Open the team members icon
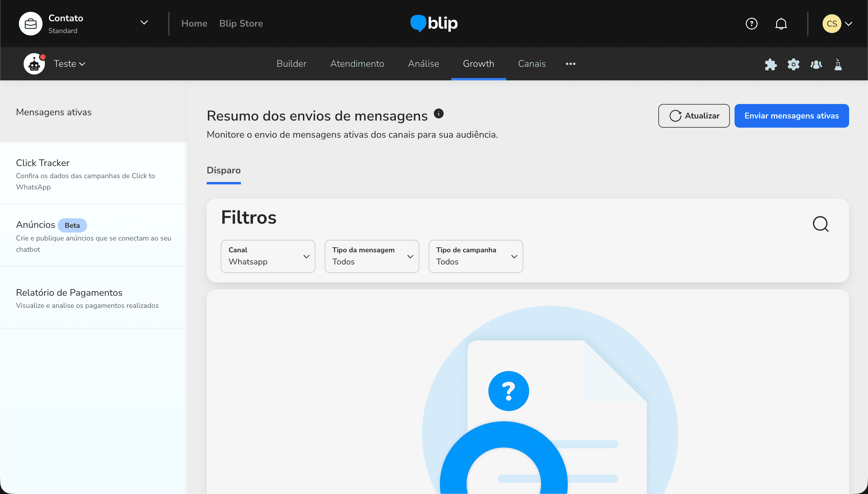 tap(816, 64)
